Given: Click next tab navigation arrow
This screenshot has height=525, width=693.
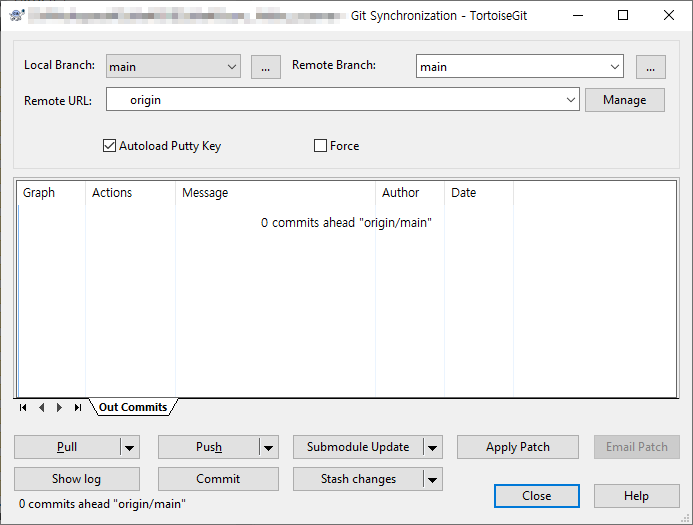Looking at the screenshot, I should (x=59, y=407).
